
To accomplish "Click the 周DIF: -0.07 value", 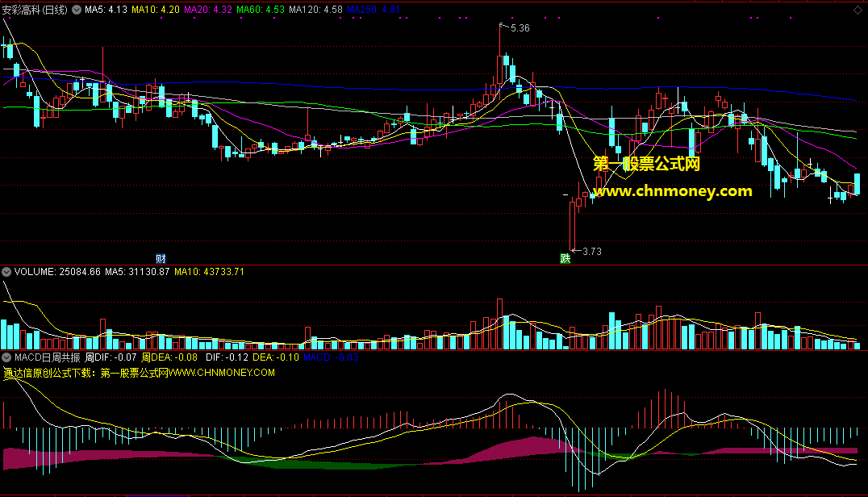I will [111, 357].
